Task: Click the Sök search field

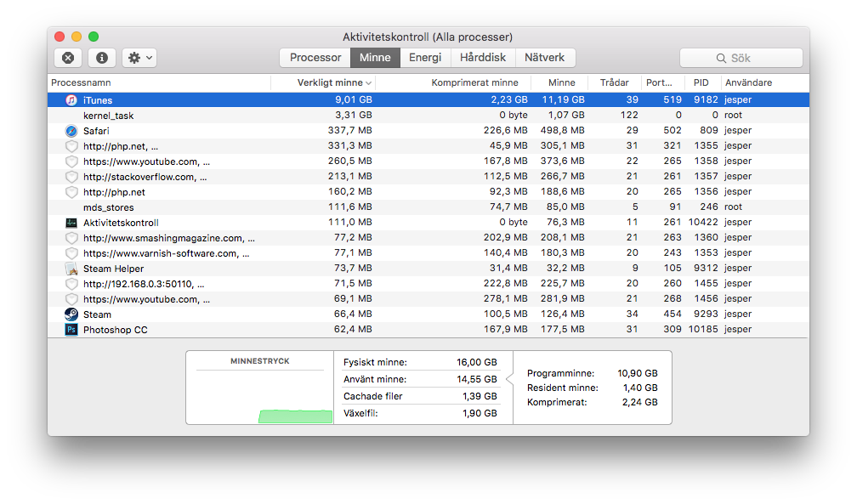Action: (741, 58)
